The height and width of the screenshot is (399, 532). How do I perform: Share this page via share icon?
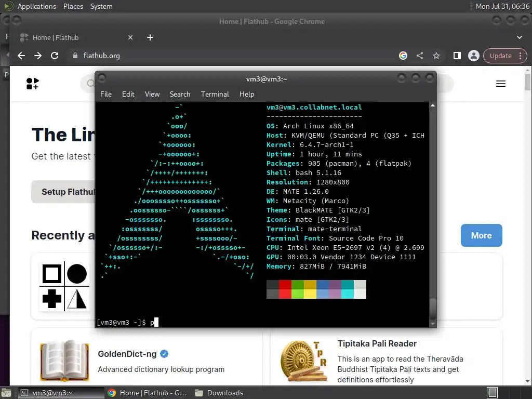(420, 56)
